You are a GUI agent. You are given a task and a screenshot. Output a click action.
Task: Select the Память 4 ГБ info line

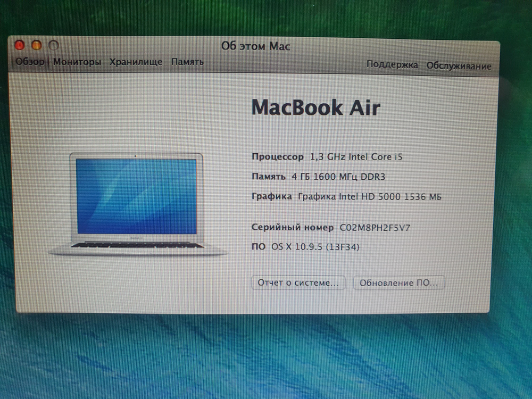click(319, 176)
